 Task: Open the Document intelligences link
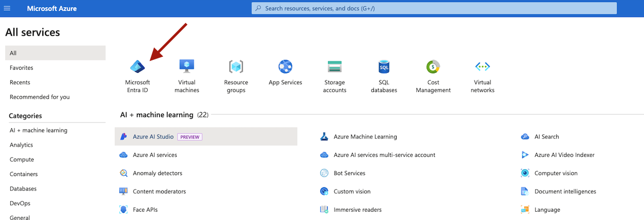(565, 191)
